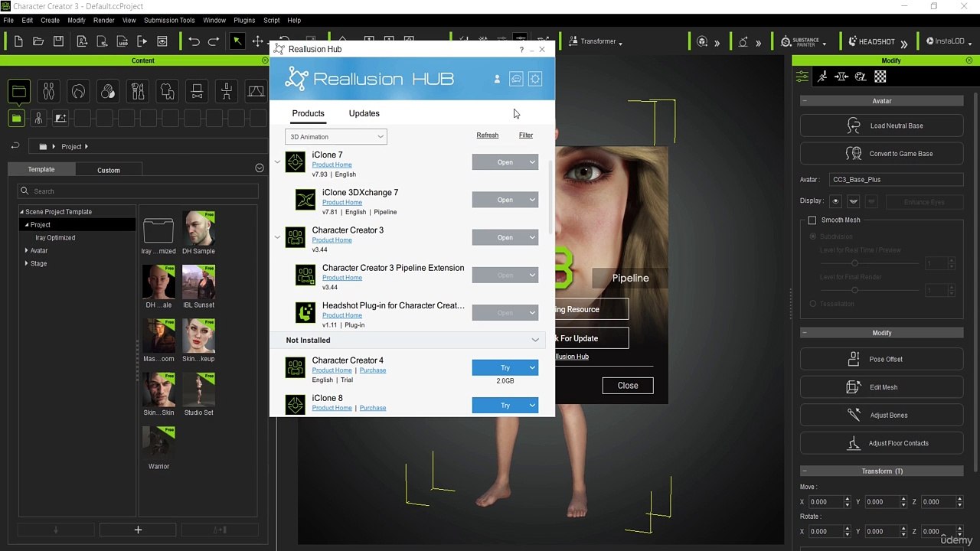The width and height of the screenshot is (980, 551).
Task: Open the Texture checkerboard tab in Modify panel
Action: pos(880,77)
